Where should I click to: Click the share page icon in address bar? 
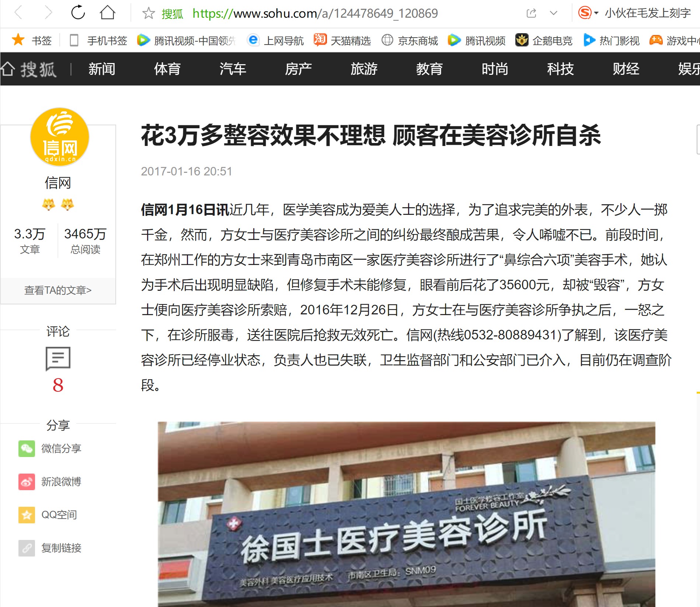tap(531, 14)
